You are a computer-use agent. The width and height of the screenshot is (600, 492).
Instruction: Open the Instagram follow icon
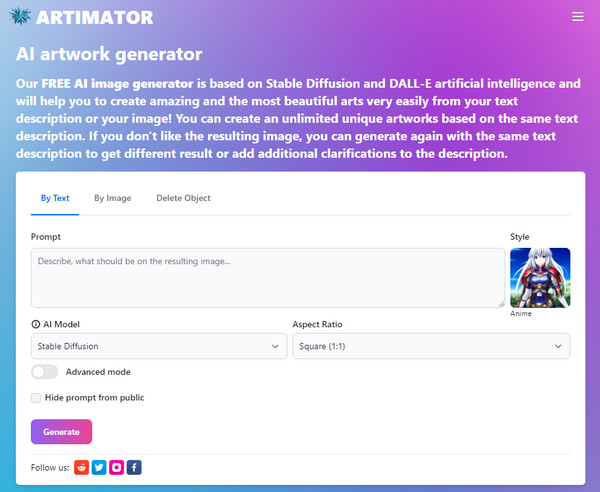click(116, 467)
